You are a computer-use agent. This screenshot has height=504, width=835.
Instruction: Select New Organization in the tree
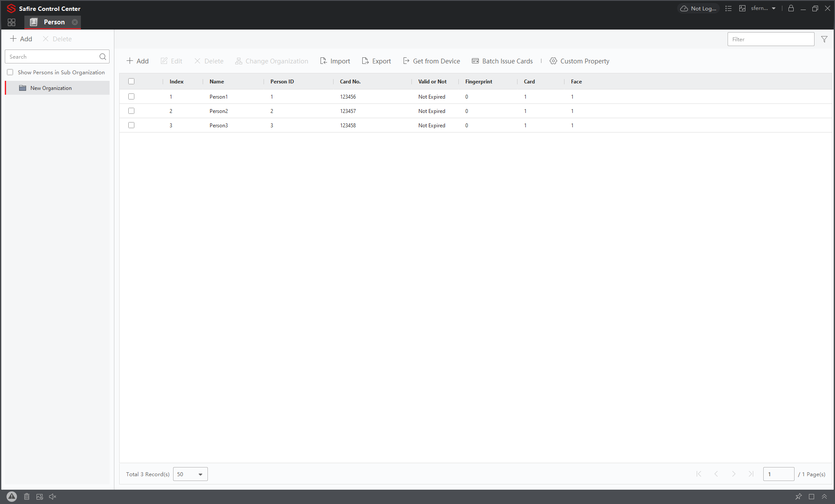pos(57,88)
